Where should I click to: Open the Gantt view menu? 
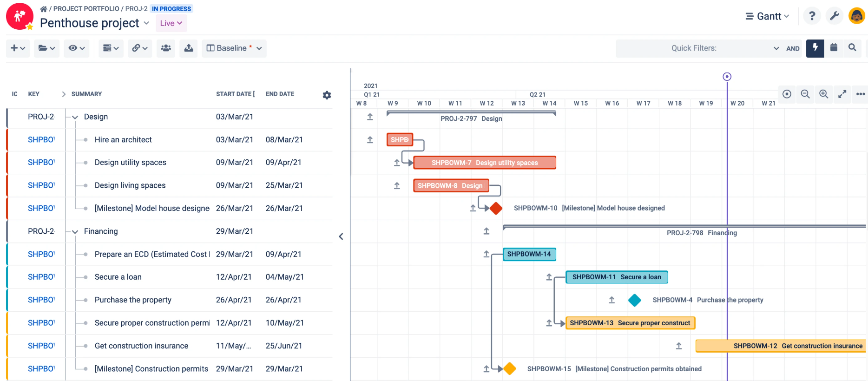[767, 16]
